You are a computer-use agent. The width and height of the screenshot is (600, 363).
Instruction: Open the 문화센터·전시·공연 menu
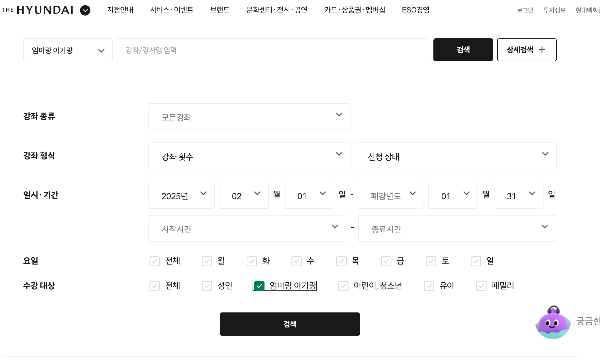pos(277,10)
